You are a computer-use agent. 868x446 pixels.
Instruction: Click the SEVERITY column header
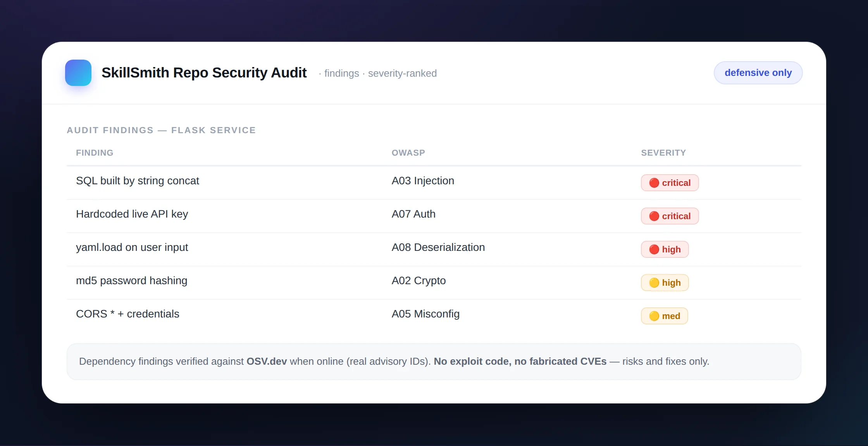coord(663,153)
